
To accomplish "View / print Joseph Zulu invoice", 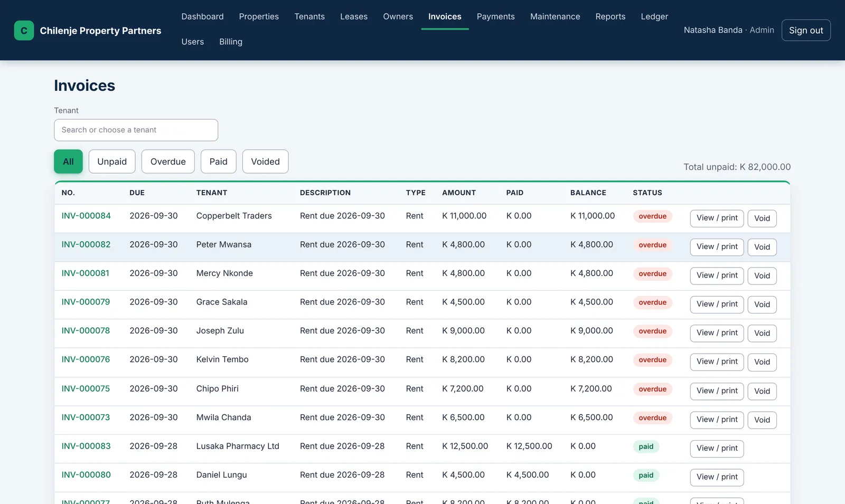I will click(x=717, y=333).
